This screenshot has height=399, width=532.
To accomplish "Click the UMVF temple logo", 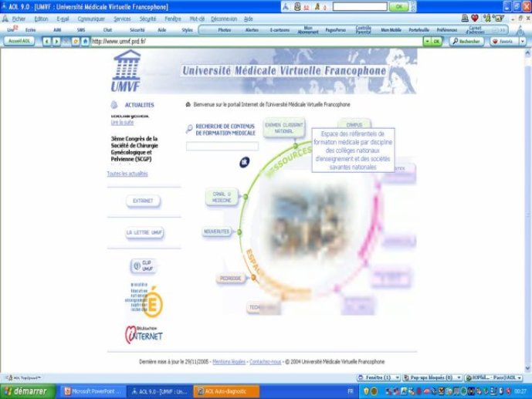I will pyautogui.click(x=126, y=70).
